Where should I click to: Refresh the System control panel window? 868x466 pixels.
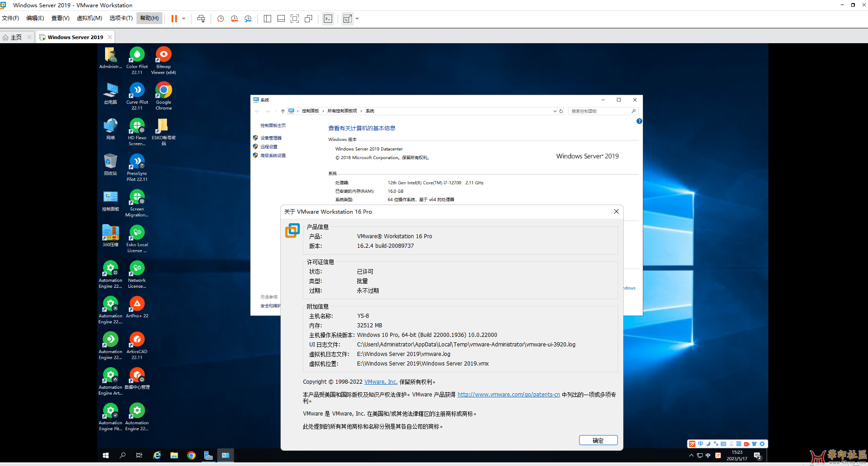tap(561, 111)
